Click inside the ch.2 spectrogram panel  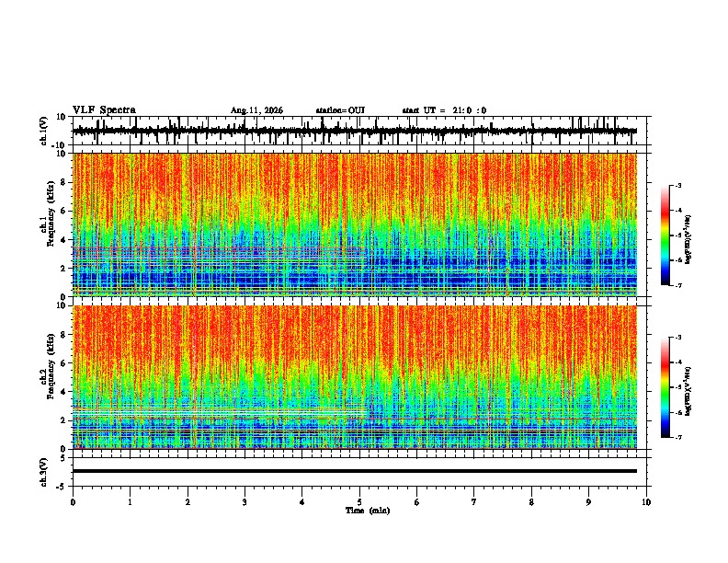pyautogui.click(x=354, y=377)
